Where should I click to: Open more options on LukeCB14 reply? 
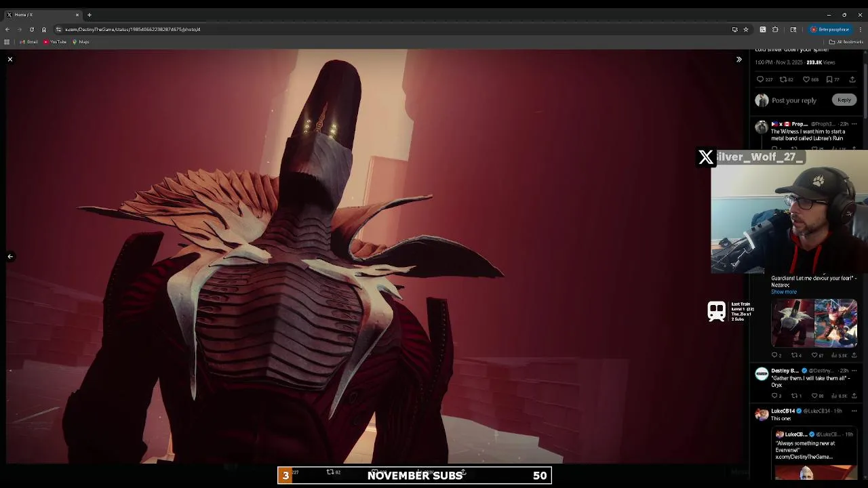[x=854, y=411]
